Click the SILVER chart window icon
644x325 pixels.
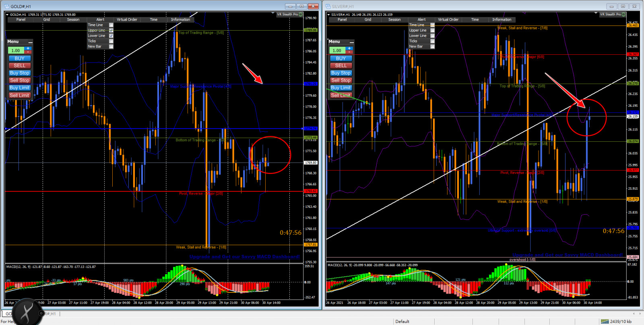pos(328,6)
